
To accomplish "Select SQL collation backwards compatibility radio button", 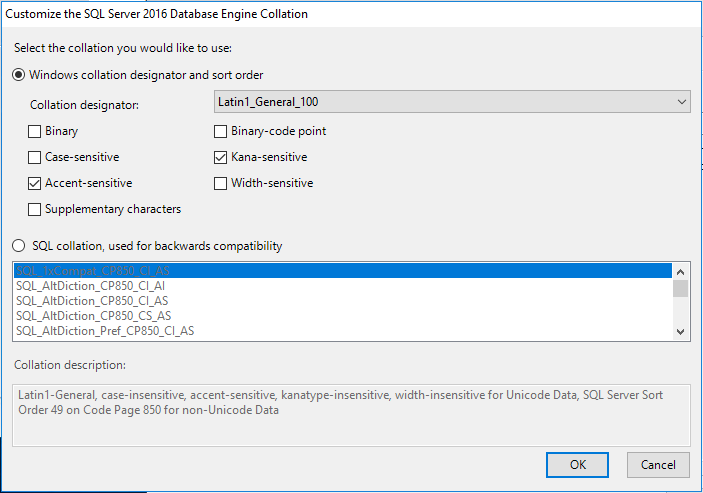I will pos(18,246).
